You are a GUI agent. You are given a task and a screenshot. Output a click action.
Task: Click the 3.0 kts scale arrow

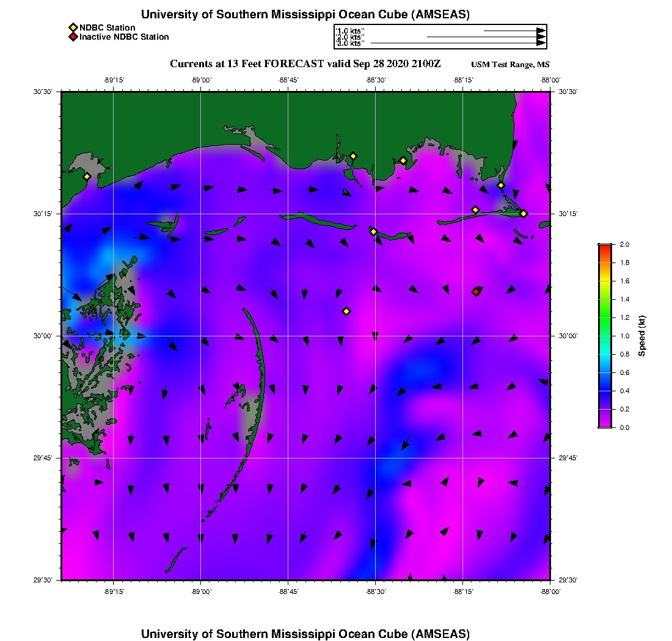tap(457, 43)
